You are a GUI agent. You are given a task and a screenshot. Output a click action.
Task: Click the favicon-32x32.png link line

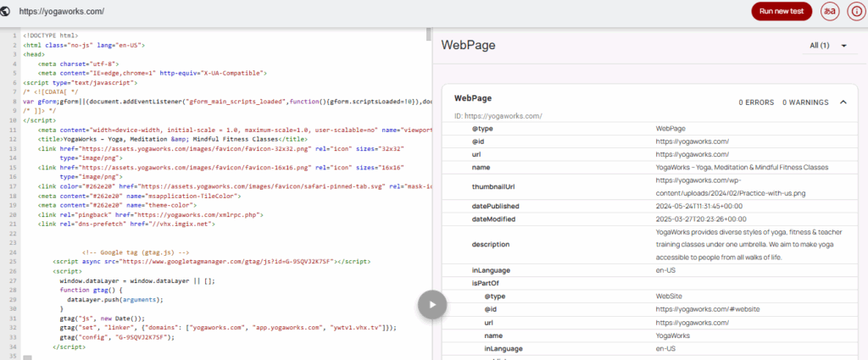tap(221, 148)
